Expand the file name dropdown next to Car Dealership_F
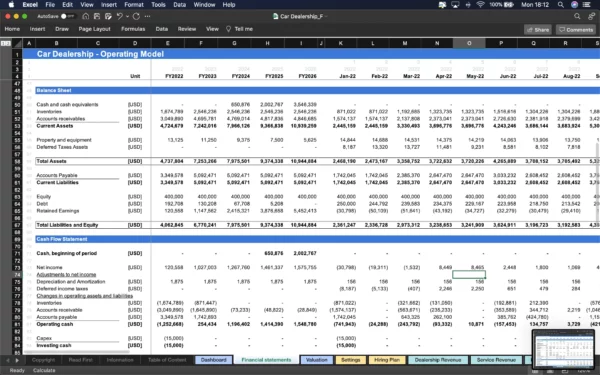Image resolution: width=600 pixels, height=375 pixels. [326, 16]
